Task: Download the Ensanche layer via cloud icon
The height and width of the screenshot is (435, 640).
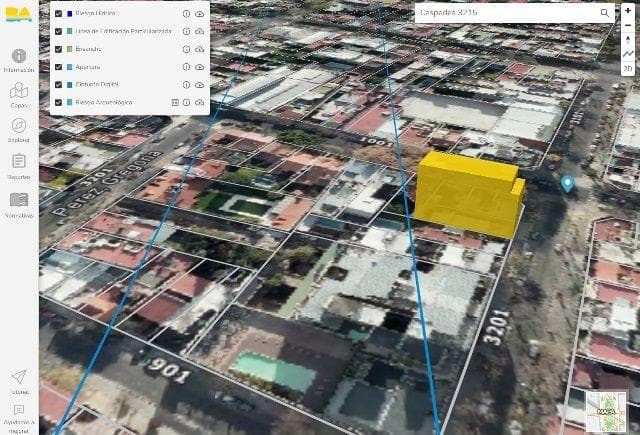Action: tap(199, 49)
